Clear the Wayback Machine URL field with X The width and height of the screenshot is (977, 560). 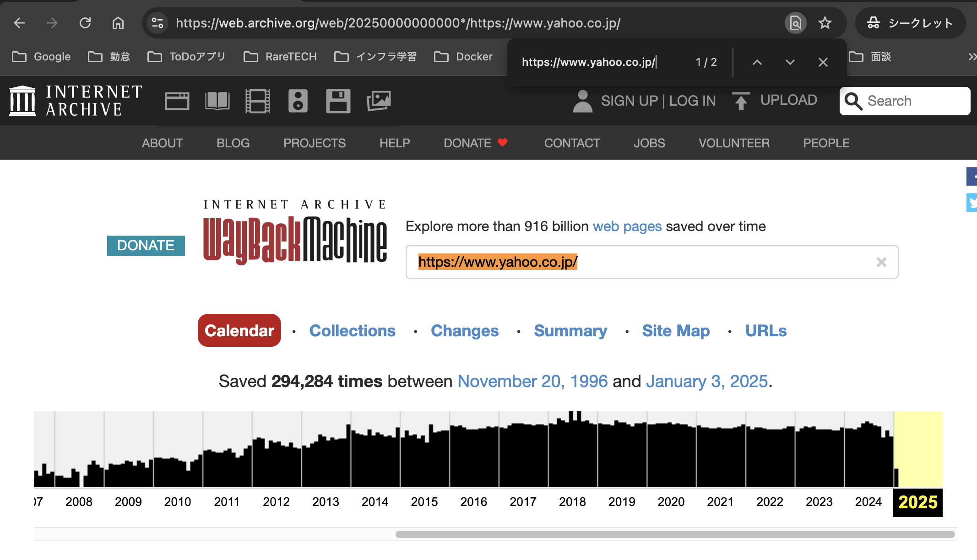pyautogui.click(x=881, y=262)
